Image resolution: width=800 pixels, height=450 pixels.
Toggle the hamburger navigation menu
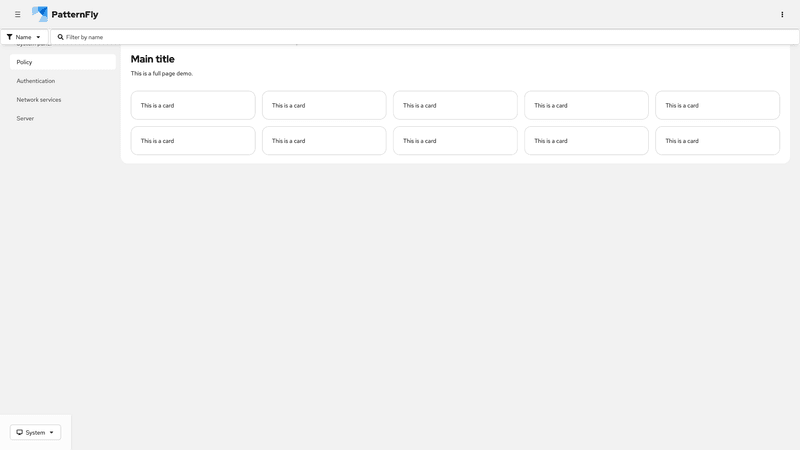tap(18, 15)
